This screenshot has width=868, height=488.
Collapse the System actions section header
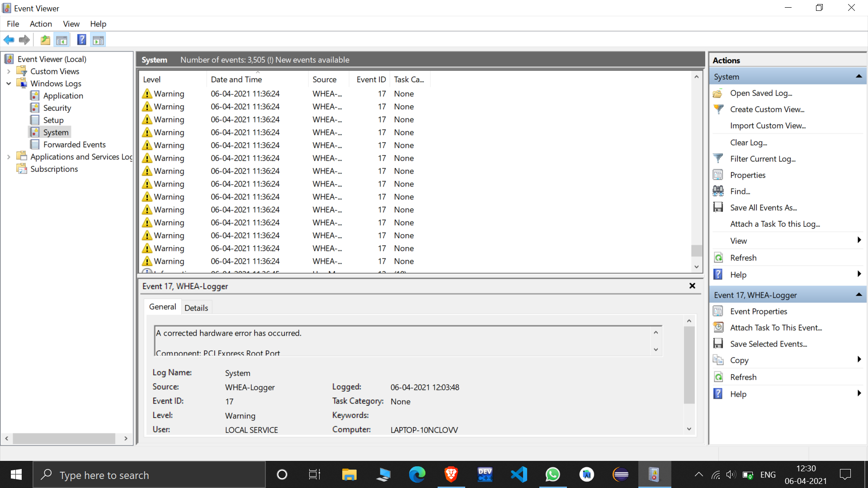point(859,77)
